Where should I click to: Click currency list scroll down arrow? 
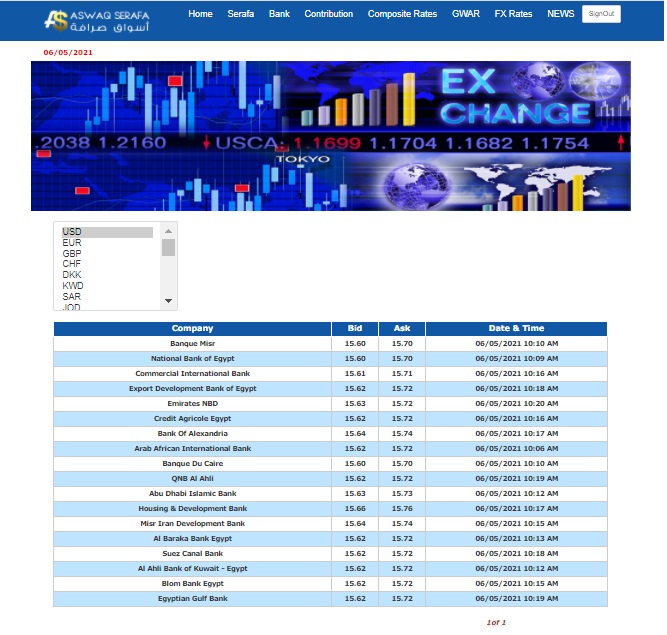pos(168,301)
